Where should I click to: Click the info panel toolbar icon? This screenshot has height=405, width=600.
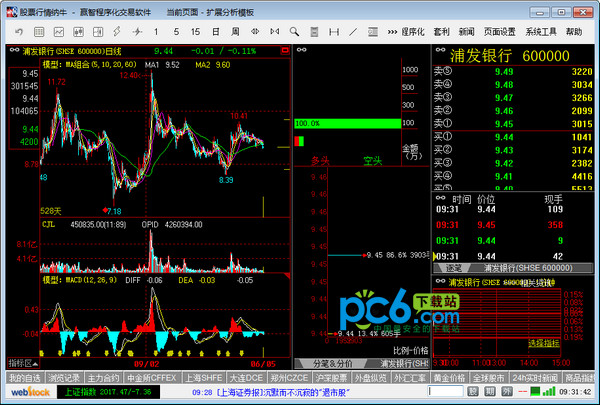click(373, 32)
